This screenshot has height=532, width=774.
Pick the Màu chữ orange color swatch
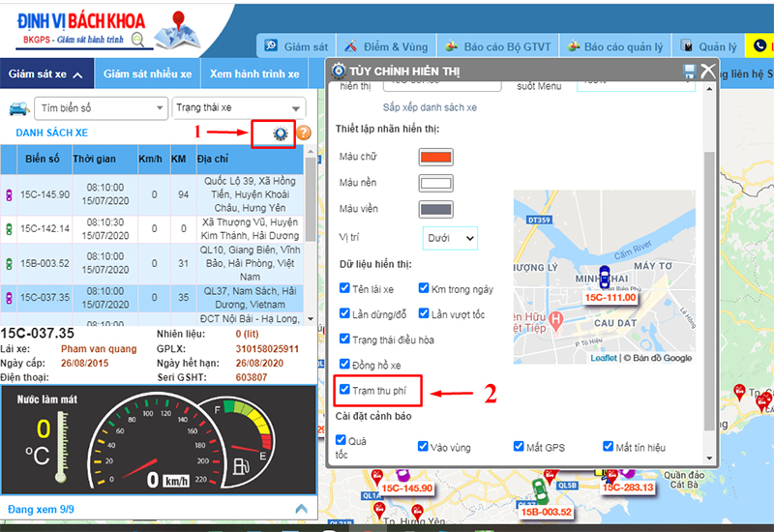point(436,158)
